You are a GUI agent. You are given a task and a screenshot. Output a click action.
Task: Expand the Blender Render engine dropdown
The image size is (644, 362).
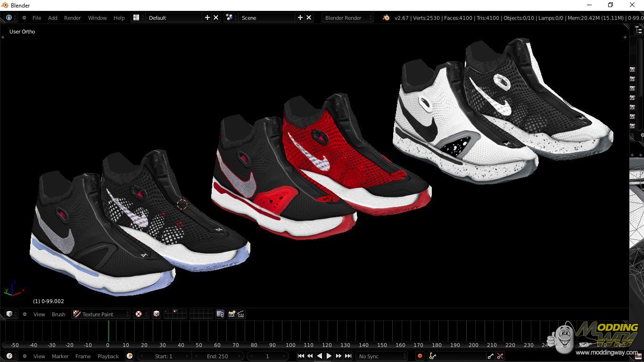pos(347,18)
